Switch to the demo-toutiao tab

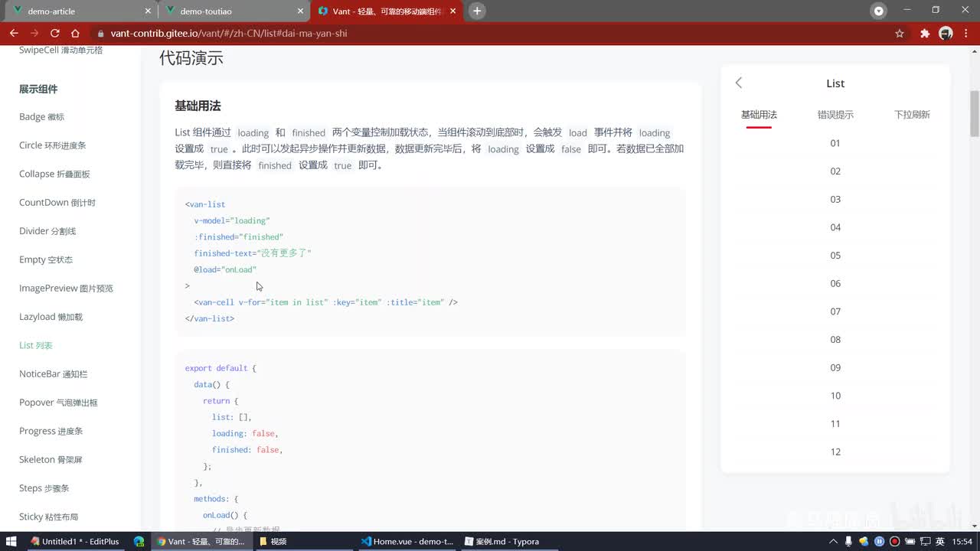tap(234, 11)
